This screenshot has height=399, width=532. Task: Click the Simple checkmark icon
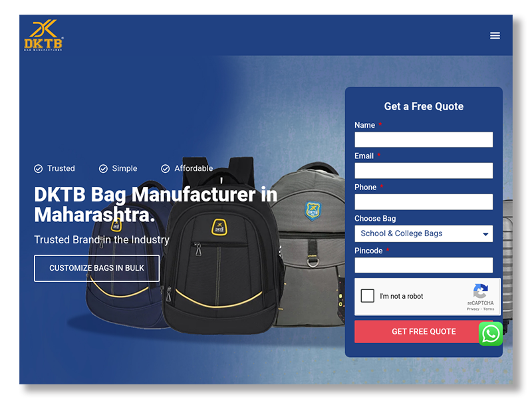pyautogui.click(x=103, y=169)
